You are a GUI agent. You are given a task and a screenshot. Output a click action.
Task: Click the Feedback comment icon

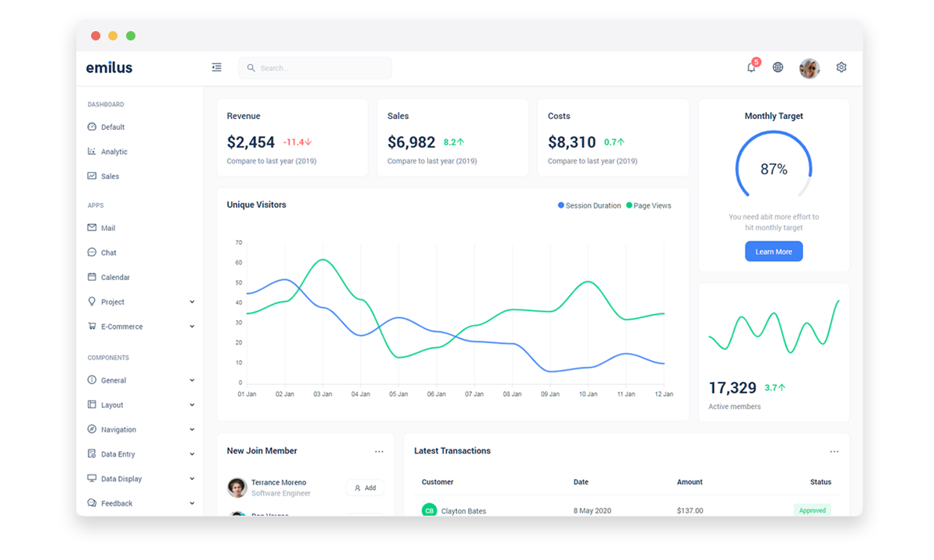92,503
